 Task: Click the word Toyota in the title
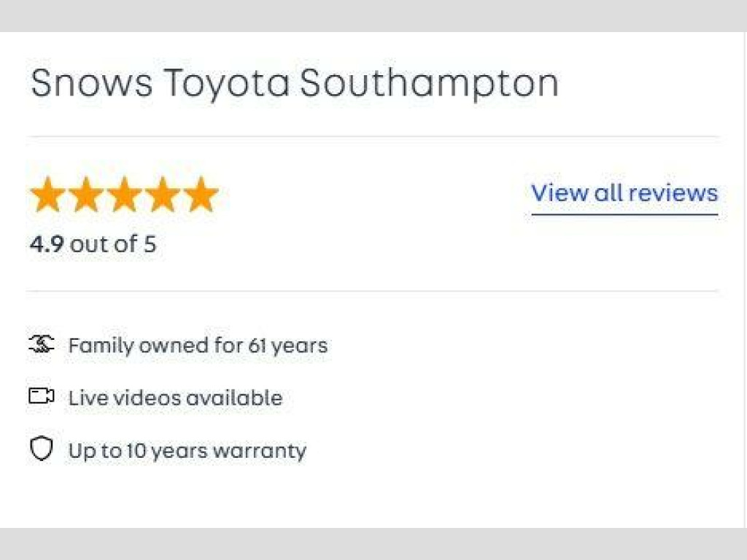227,85
